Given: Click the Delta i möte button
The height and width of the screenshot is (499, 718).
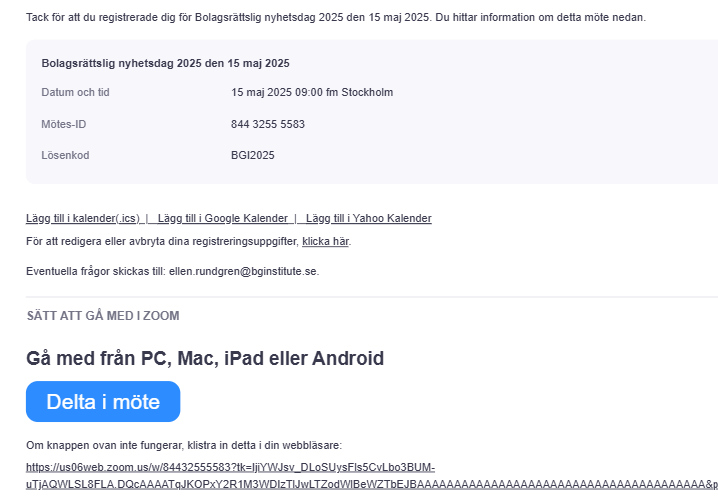Looking at the screenshot, I should pyautogui.click(x=103, y=402).
